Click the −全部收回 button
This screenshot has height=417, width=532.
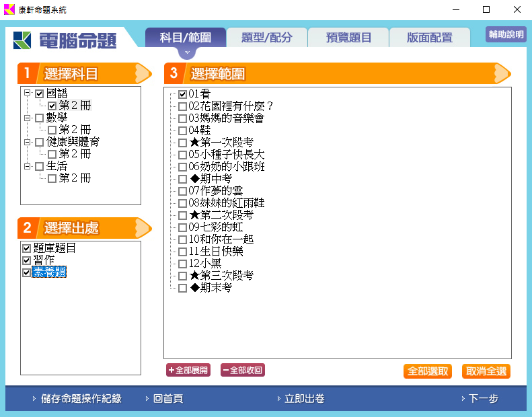tap(243, 370)
